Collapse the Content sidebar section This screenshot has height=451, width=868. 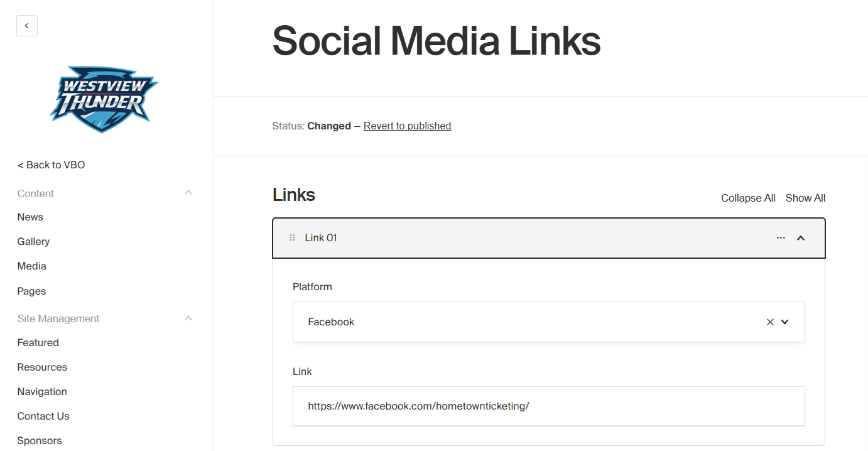pos(188,193)
